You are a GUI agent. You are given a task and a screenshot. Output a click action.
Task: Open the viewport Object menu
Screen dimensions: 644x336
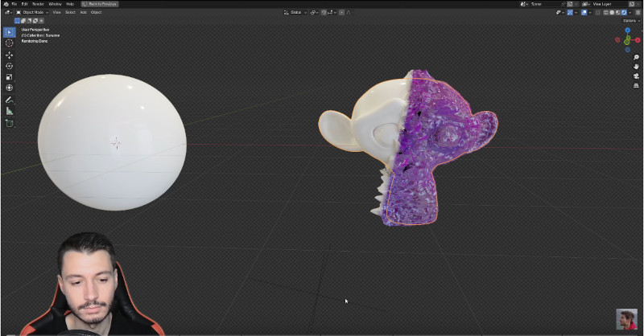coord(96,12)
